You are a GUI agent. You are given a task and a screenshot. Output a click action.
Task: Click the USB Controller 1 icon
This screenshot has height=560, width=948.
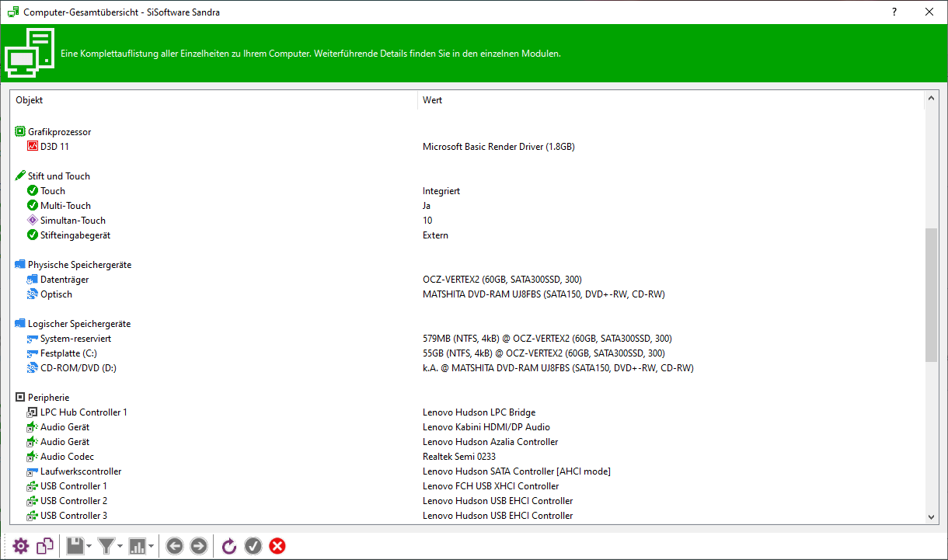pos(33,486)
